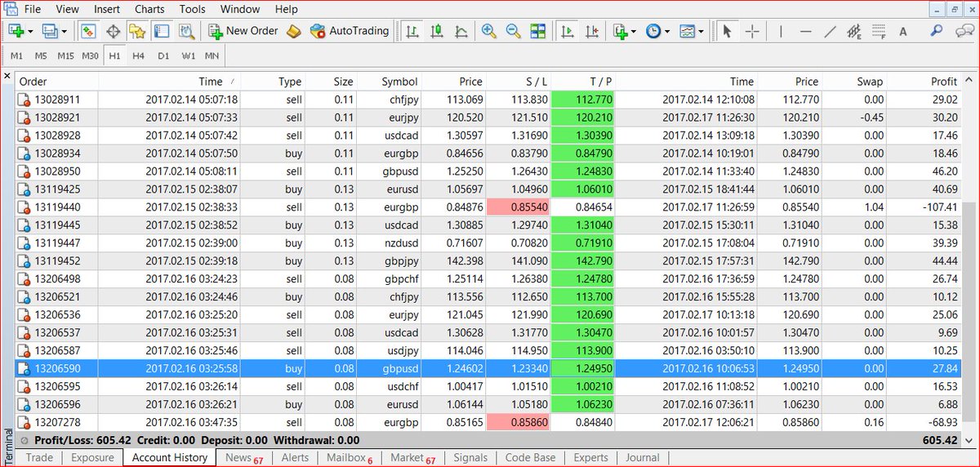The image size is (980, 467).
Task: Toggle the Terminal panel icon
Action: coord(161,31)
